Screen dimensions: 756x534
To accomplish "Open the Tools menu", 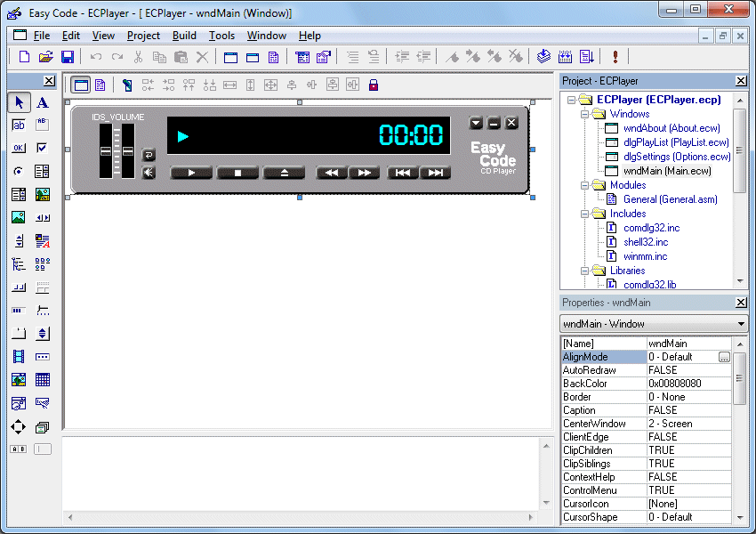I will pos(221,36).
